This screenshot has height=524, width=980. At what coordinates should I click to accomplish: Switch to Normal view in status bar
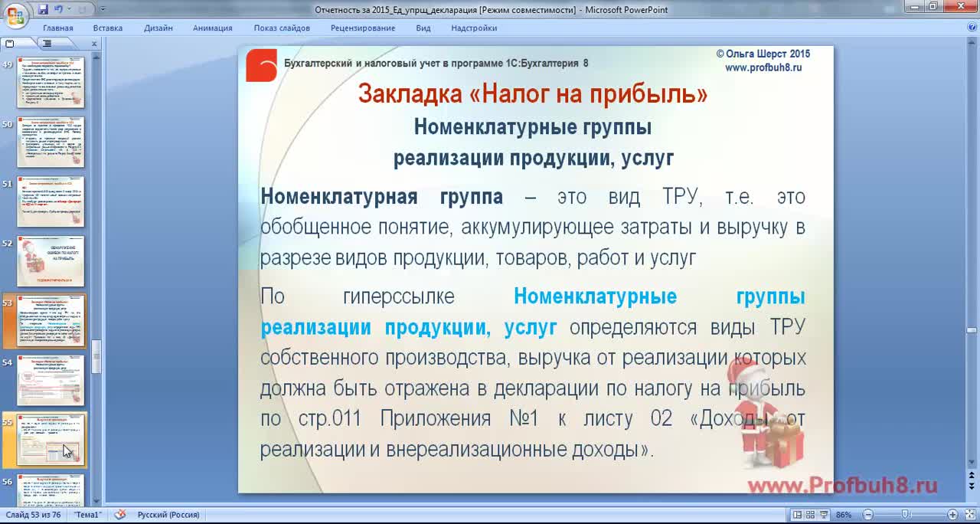(x=798, y=515)
